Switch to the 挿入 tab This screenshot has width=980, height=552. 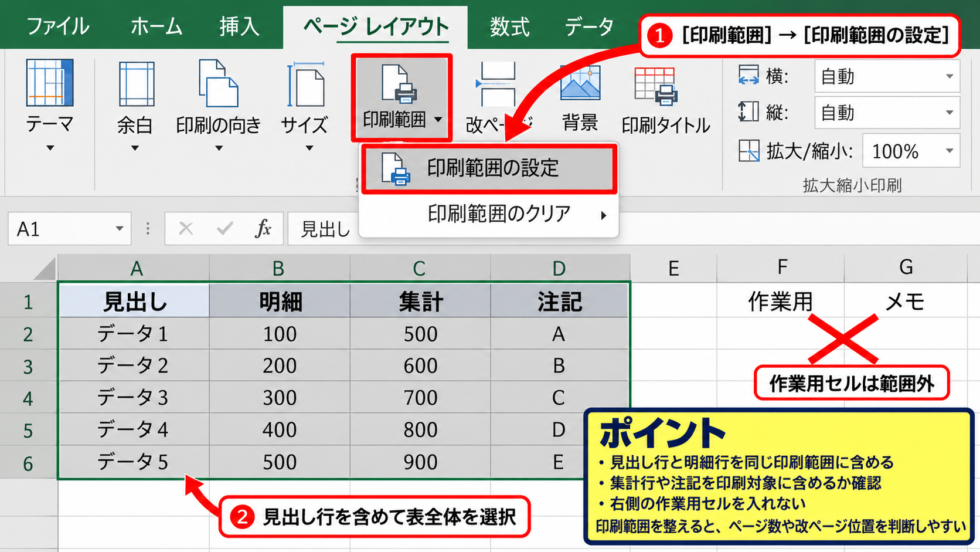pos(239,26)
